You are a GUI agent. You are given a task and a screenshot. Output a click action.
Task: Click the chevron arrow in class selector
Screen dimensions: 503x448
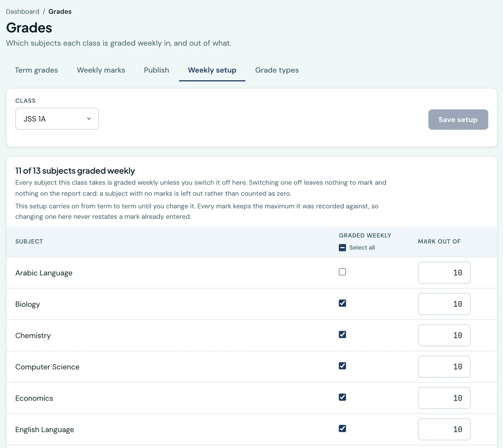click(x=89, y=119)
